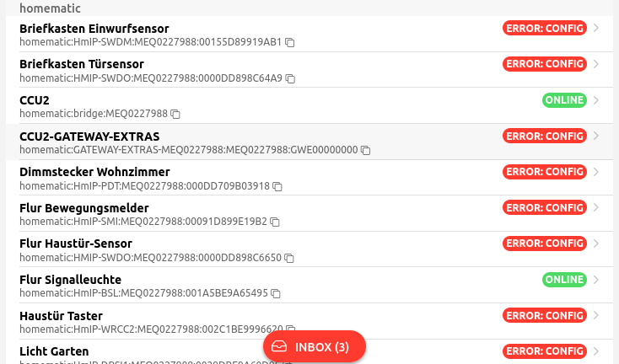Image resolution: width=619 pixels, height=364 pixels.
Task: Click ONLINE badge of Flur Signalleuchte
Action: pyautogui.click(x=564, y=280)
